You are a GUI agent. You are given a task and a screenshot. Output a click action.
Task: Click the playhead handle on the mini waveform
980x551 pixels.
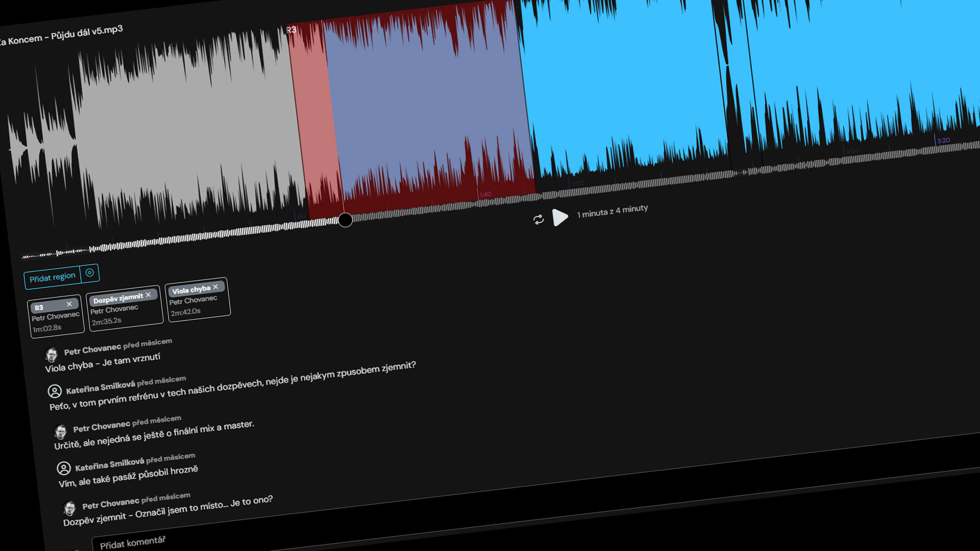point(345,220)
